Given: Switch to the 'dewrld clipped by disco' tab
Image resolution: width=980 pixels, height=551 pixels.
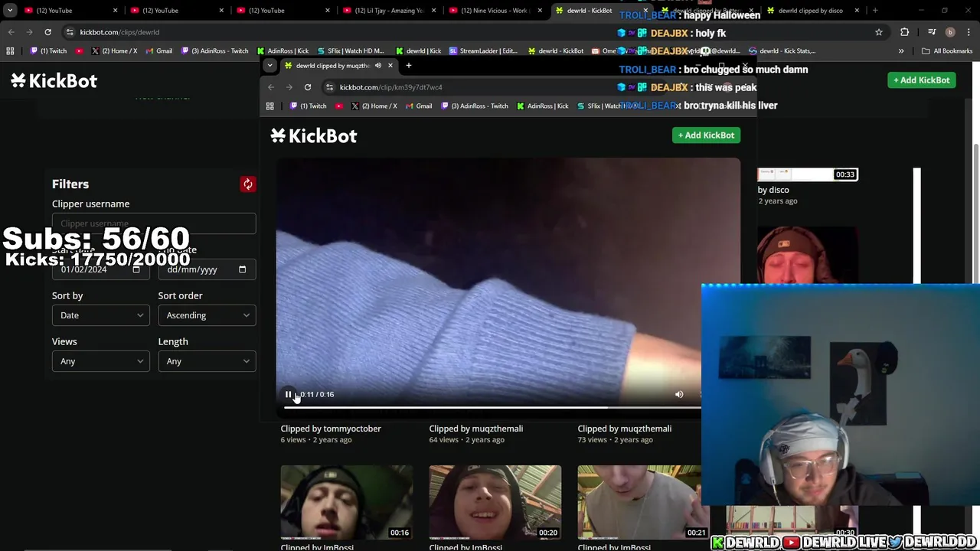Looking at the screenshot, I should 812,11.
